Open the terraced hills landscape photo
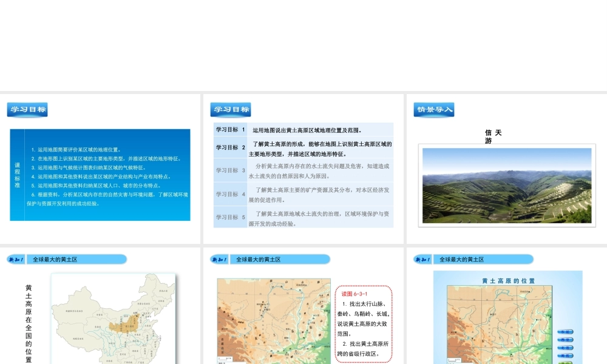This screenshot has width=607, height=364. pos(506,185)
